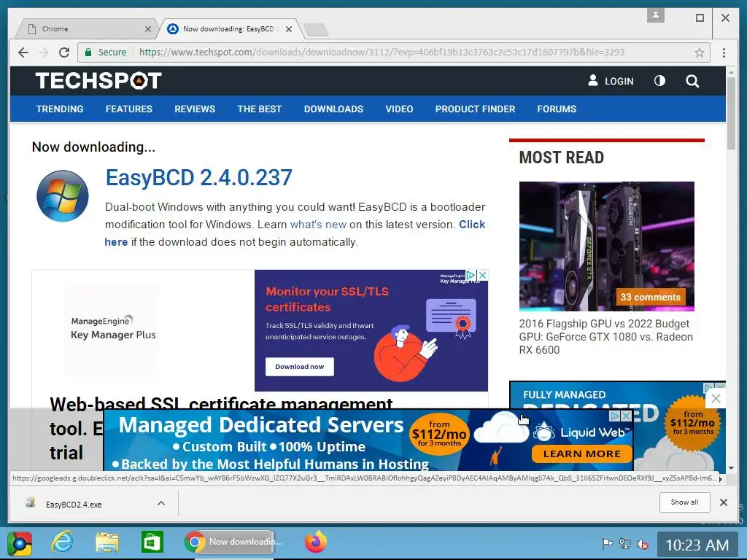747x560 pixels.
Task: Open the REVIEWS menu
Action: (195, 109)
